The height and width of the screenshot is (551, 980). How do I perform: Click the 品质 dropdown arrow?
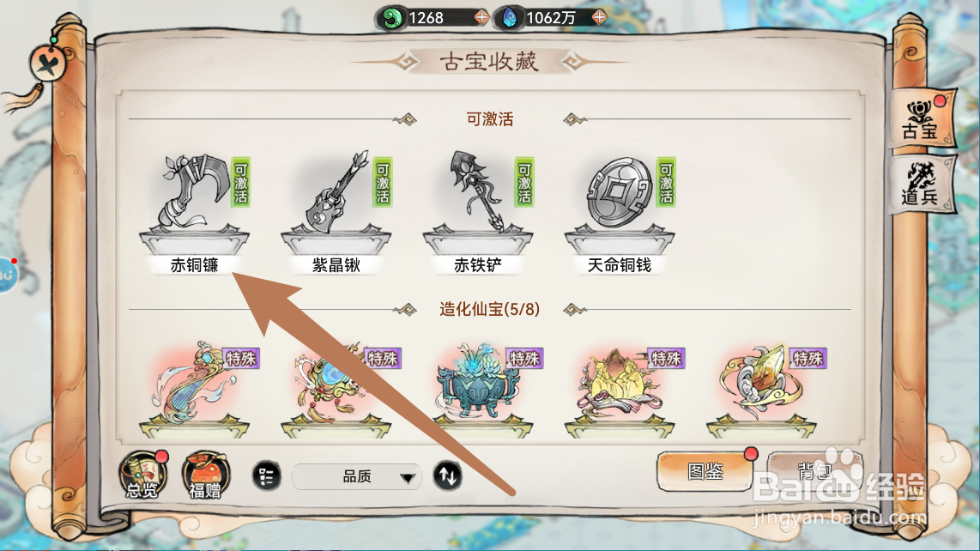408,478
